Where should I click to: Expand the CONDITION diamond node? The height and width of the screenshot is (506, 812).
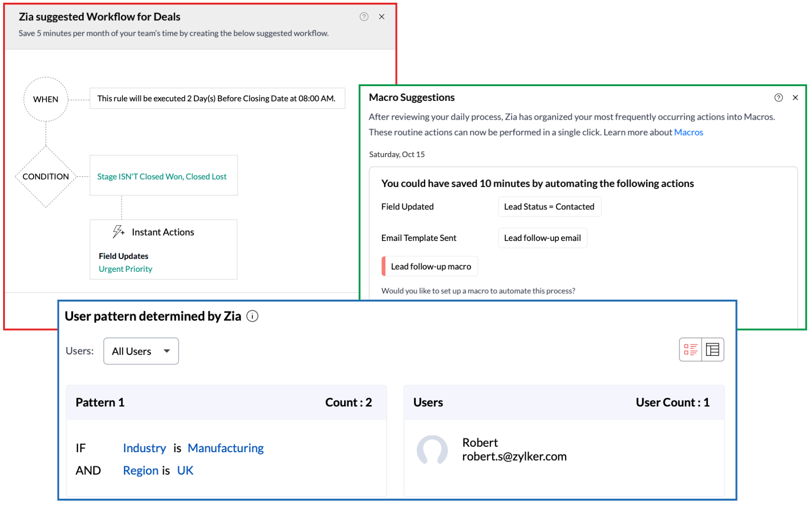click(45, 176)
